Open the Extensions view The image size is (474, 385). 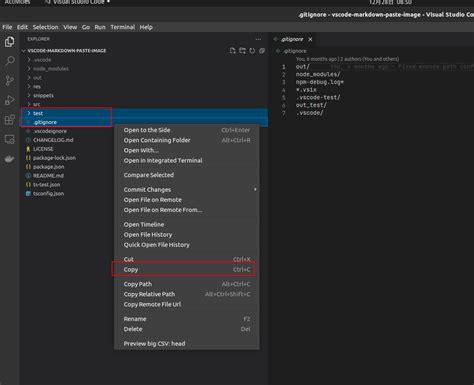pos(10,119)
